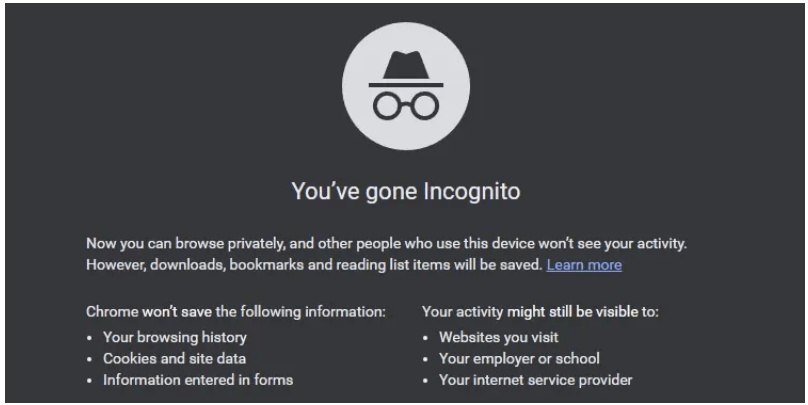The image size is (808, 405).
Task: Select the "Cookies and site data" item
Action: 174,359
